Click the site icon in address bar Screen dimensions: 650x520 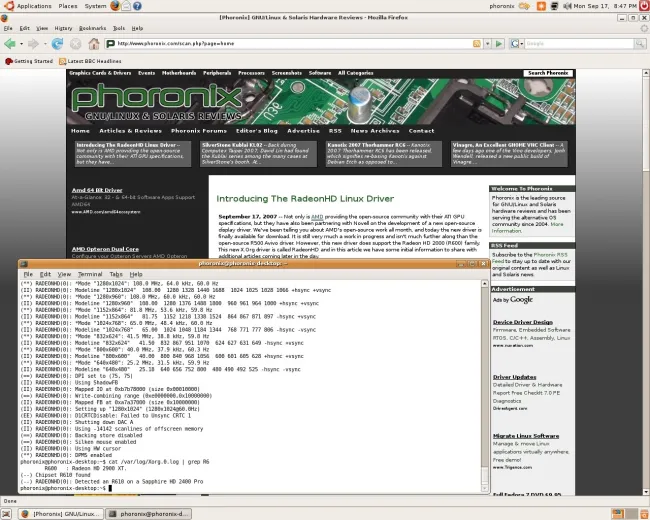point(111,44)
